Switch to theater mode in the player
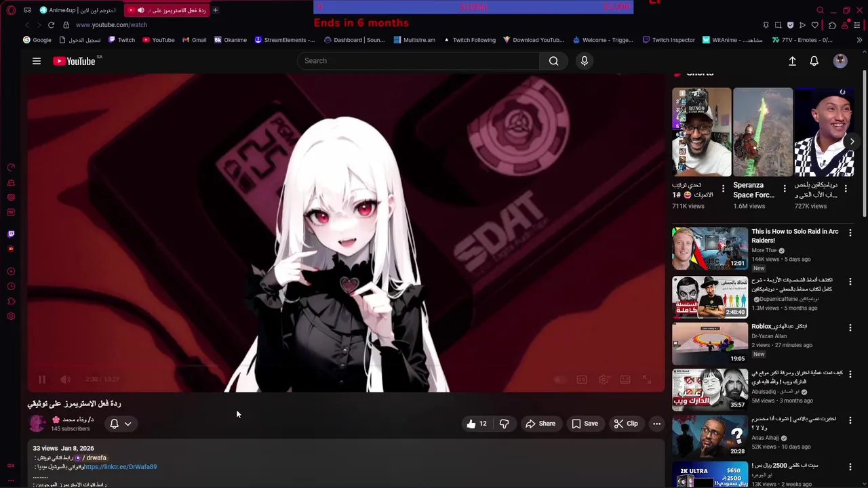The height and width of the screenshot is (488, 868). point(625,380)
